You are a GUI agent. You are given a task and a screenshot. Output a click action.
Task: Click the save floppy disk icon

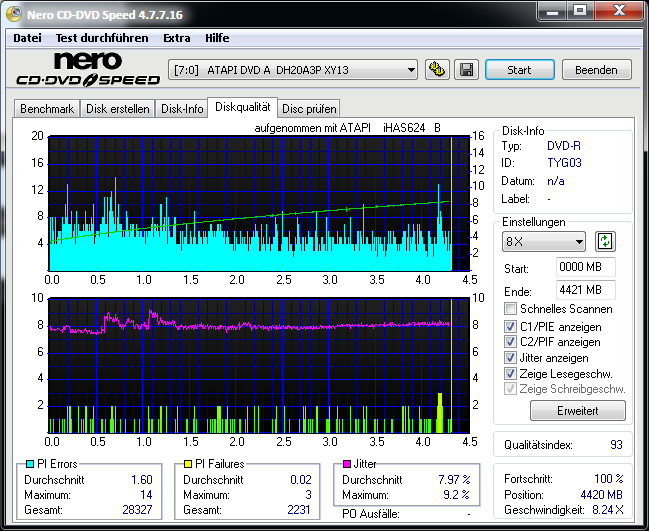466,70
